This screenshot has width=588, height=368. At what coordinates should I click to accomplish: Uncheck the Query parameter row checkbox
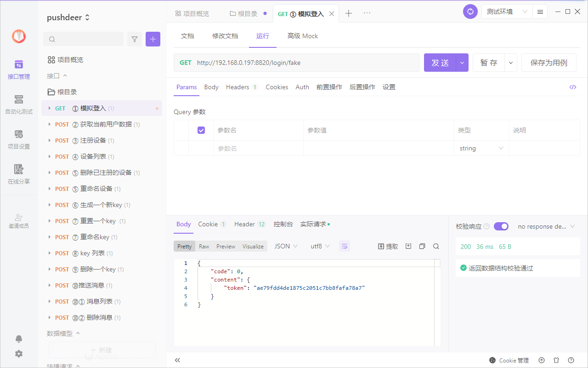(201, 130)
